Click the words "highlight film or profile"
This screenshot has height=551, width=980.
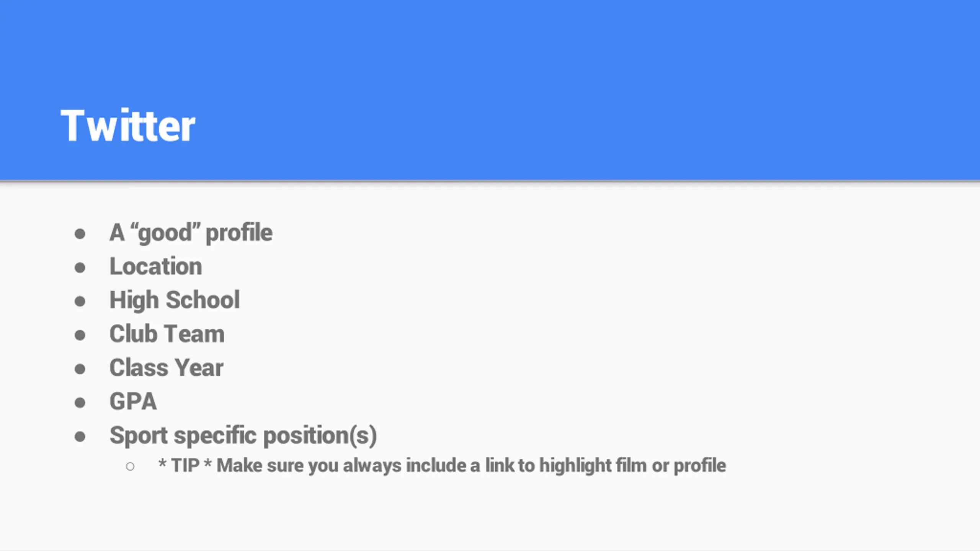(632, 466)
